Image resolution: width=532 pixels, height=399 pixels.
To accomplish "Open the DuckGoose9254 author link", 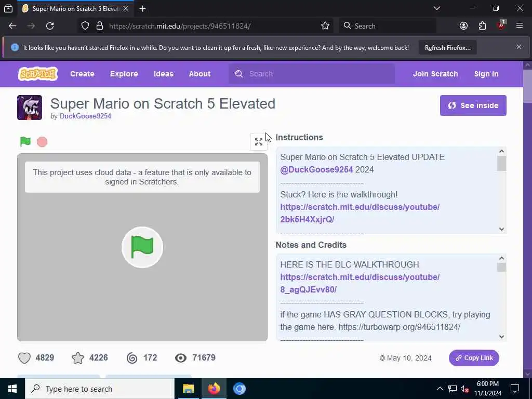I will point(86,116).
